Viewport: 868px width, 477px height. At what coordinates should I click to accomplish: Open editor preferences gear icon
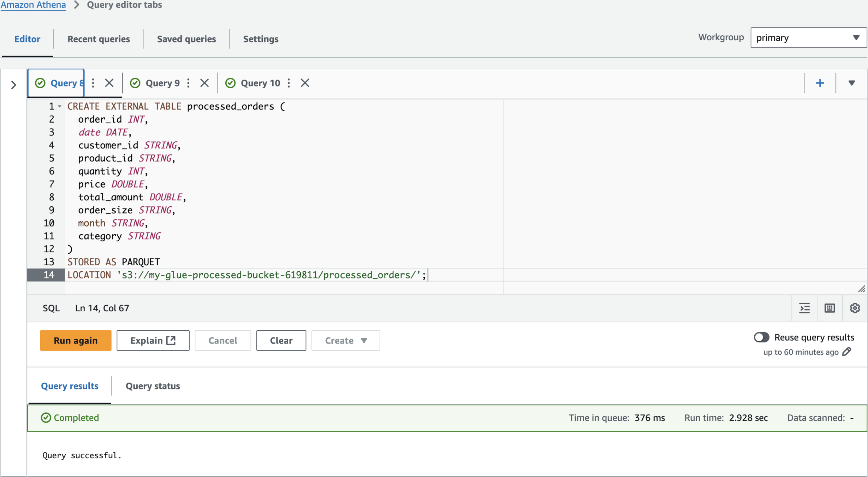[x=855, y=308]
